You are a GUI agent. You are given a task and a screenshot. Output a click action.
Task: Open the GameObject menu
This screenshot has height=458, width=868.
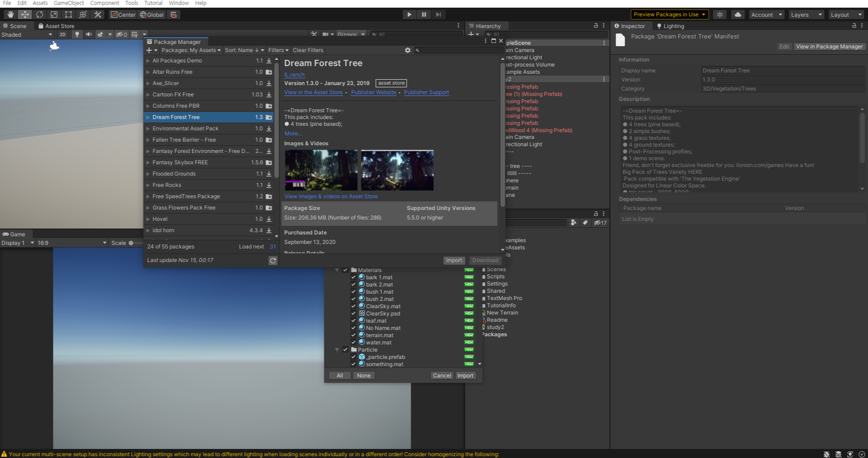(x=69, y=3)
